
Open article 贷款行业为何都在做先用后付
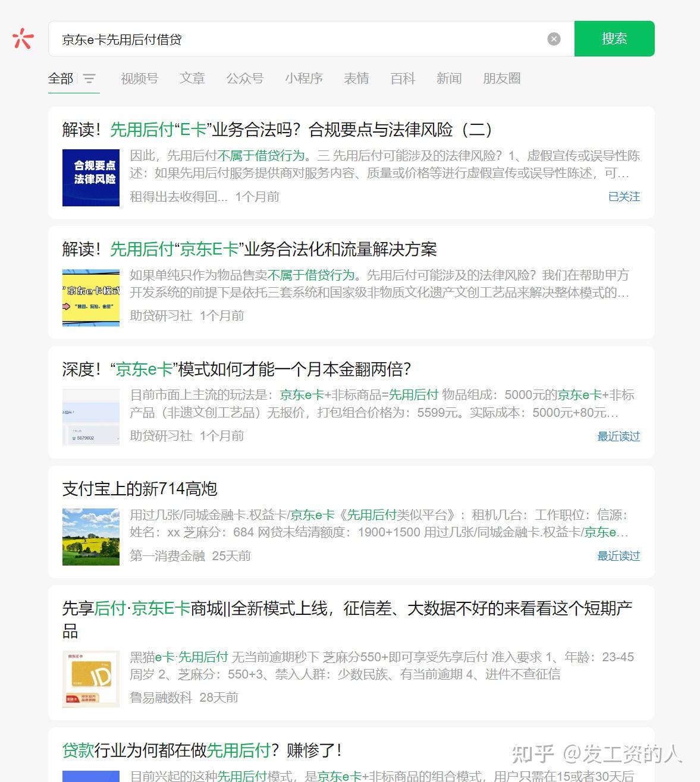[202, 750]
